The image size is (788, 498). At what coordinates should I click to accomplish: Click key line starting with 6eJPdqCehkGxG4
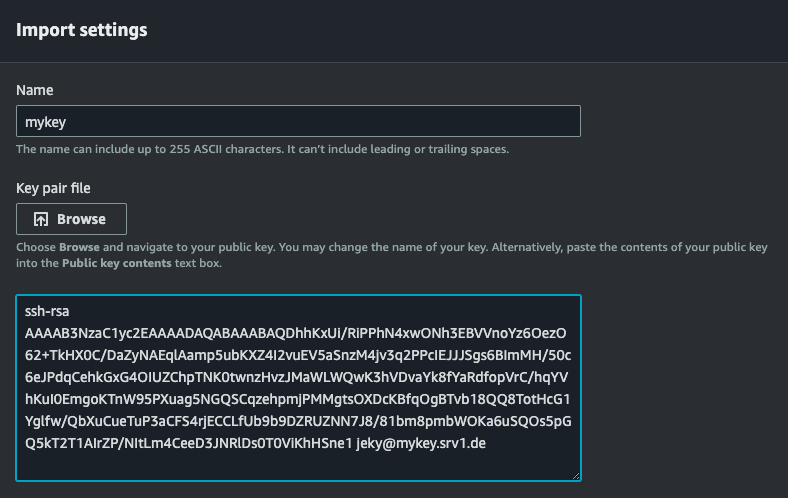coord(296,377)
